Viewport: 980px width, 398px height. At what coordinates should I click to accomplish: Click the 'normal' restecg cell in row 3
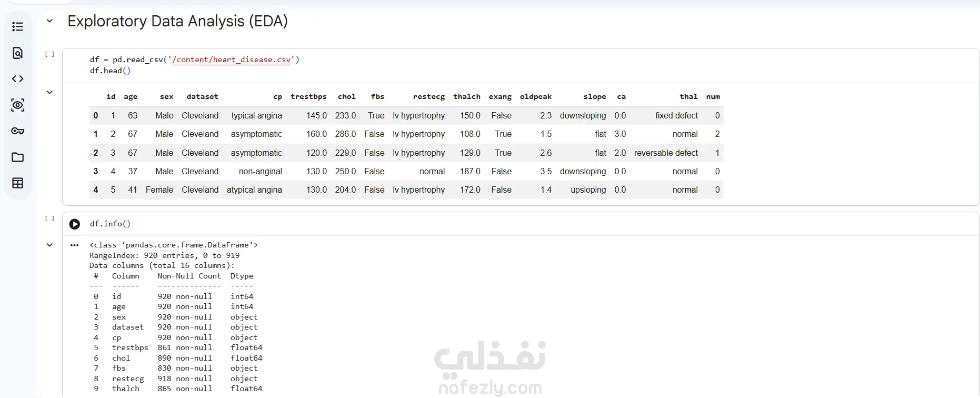tap(432, 172)
